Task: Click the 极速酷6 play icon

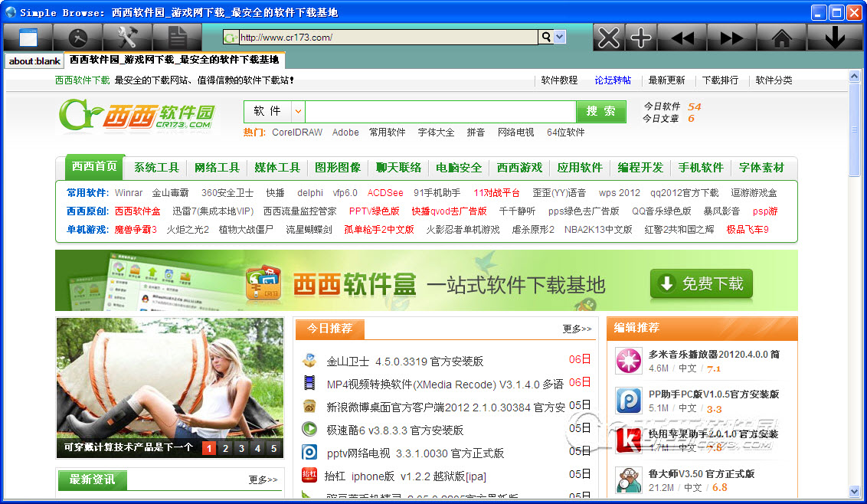Action: [309, 429]
